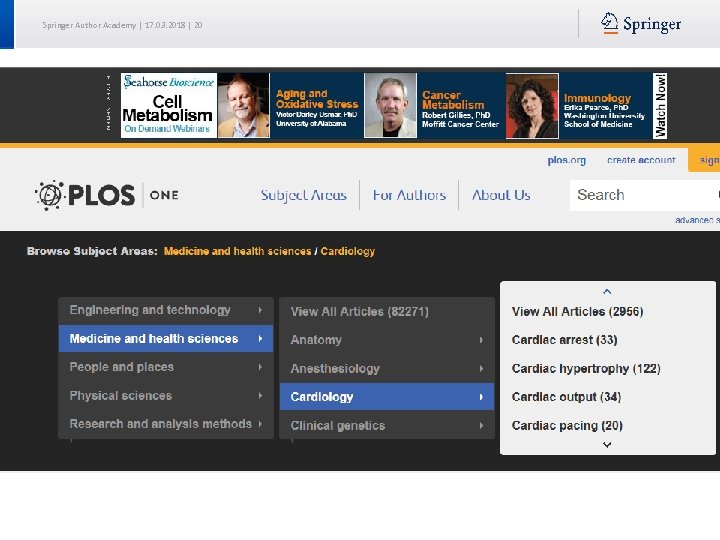Open Cardiac pacing (20) articles
720x540 pixels.
coord(567,426)
